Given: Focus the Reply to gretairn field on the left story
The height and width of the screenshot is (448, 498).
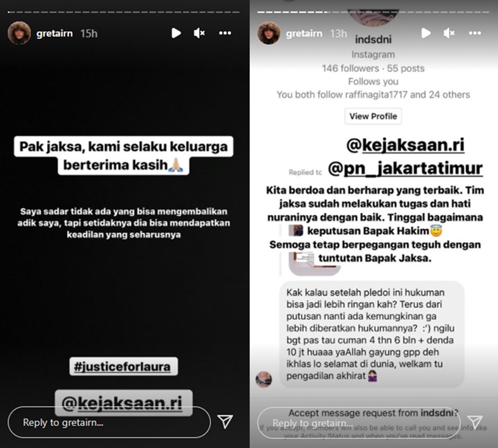Looking at the screenshot, I should pos(109,422).
